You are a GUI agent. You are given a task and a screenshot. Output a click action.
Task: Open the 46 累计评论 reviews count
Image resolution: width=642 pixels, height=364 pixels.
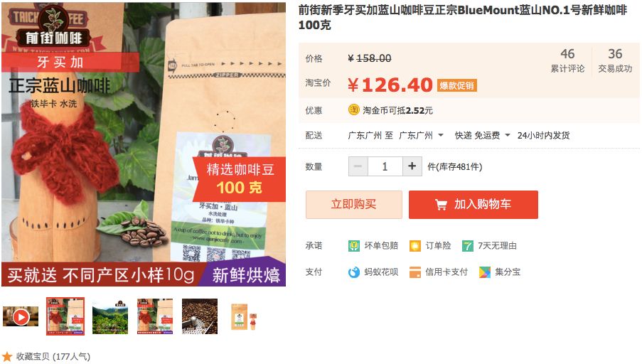point(567,60)
